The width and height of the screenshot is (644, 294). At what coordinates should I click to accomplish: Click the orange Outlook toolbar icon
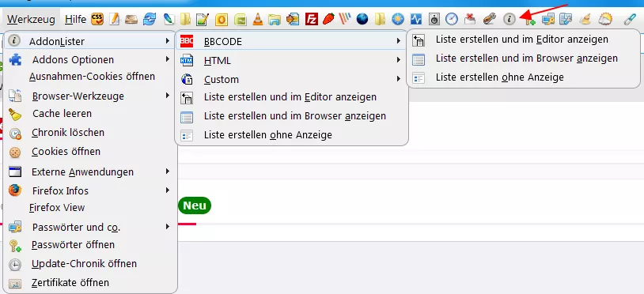pos(222,19)
